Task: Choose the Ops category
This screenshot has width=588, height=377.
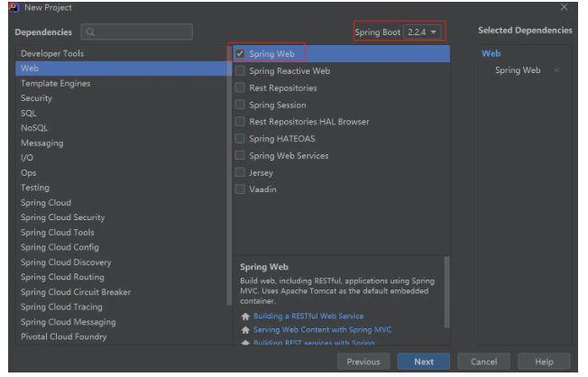Action: pyautogui.click(x=121, y=173)
